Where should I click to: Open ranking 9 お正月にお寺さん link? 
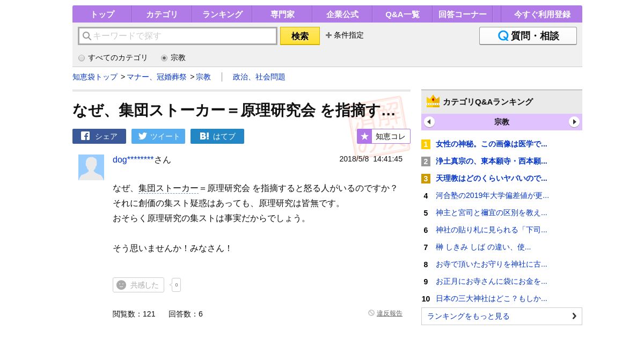(x=492, y=281)
